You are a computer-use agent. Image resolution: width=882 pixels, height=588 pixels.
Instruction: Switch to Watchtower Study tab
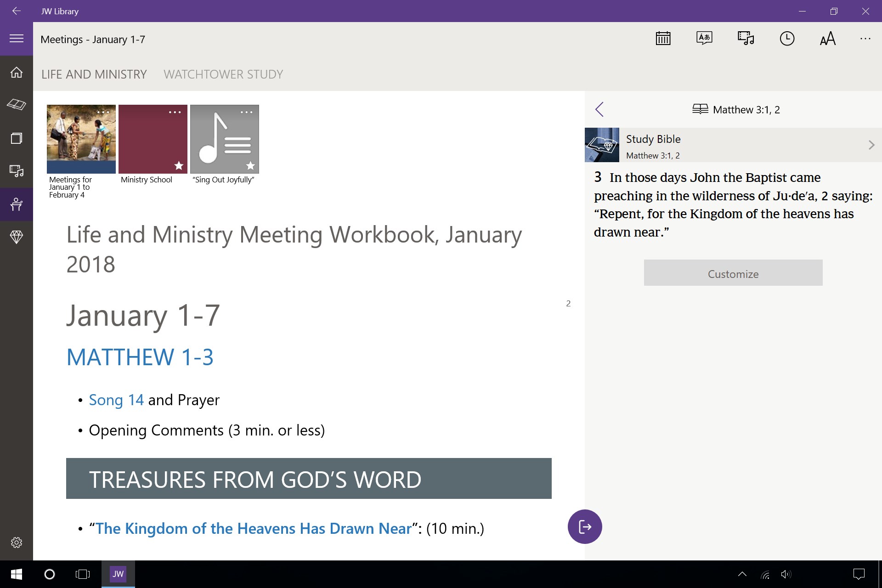point(223,74)
